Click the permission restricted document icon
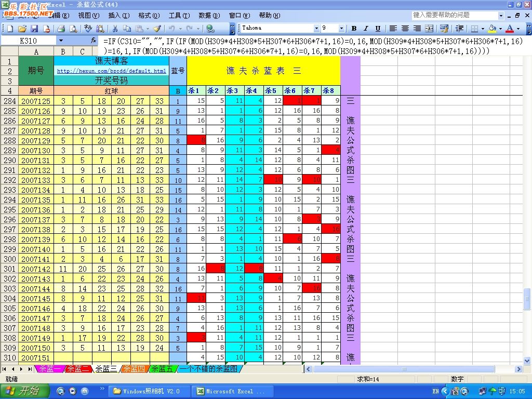 point(46,29)
